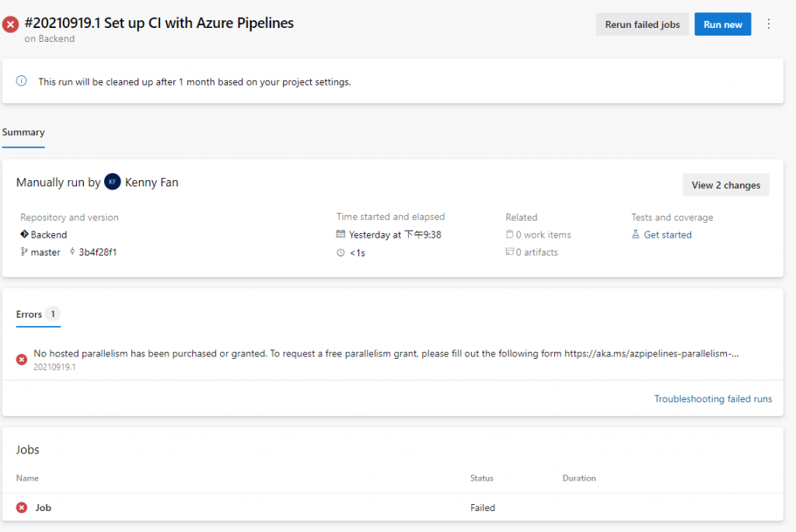Switch to the Summary tab
The image size is (796, 532).
(x=23, y=132)
